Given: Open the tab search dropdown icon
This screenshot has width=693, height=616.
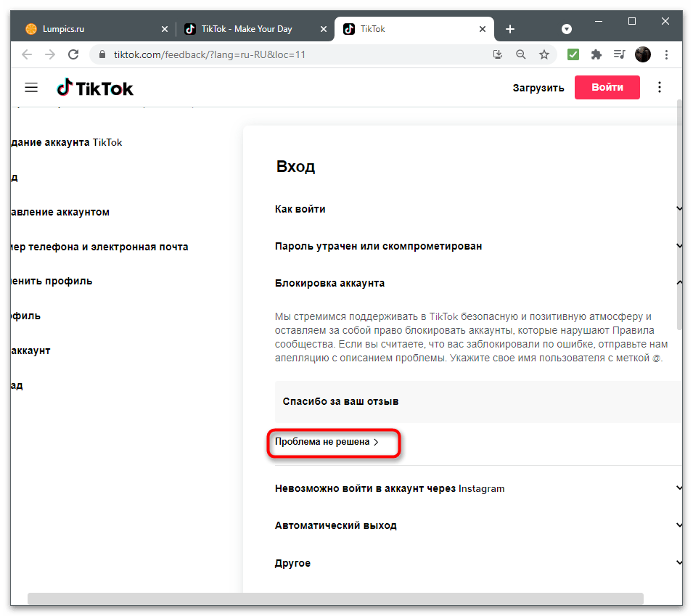Looking at the screenshot, I should point(567,29).
